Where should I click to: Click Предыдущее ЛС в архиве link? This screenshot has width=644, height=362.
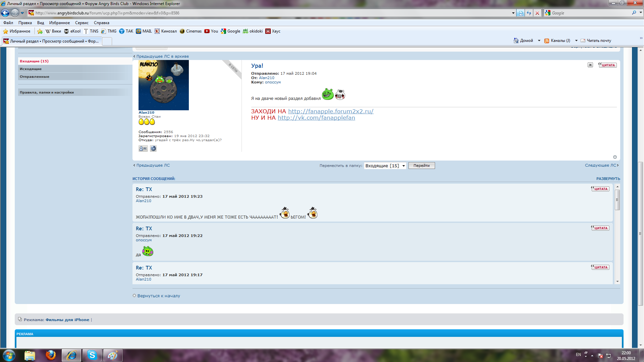[162, 56]
